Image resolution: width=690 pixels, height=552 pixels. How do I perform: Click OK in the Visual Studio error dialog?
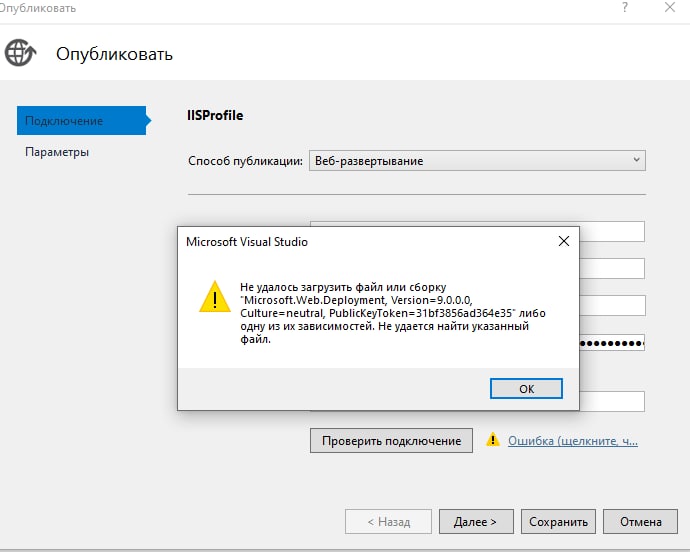click(x=526, y=389)
